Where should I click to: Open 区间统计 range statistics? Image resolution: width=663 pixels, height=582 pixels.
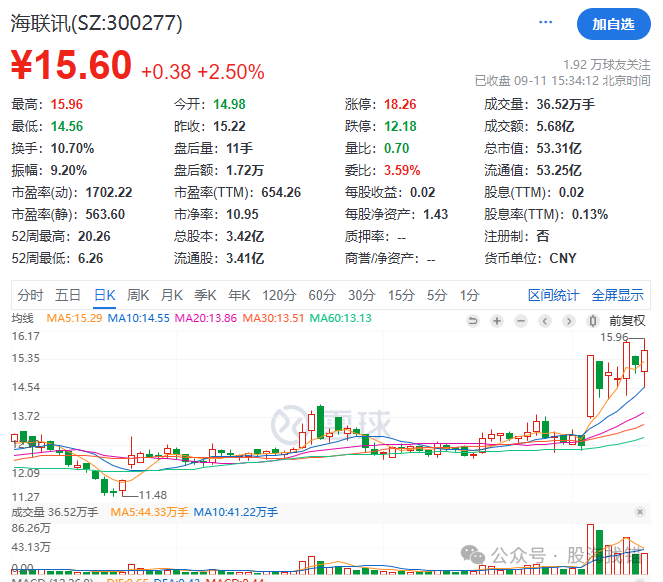553,295
